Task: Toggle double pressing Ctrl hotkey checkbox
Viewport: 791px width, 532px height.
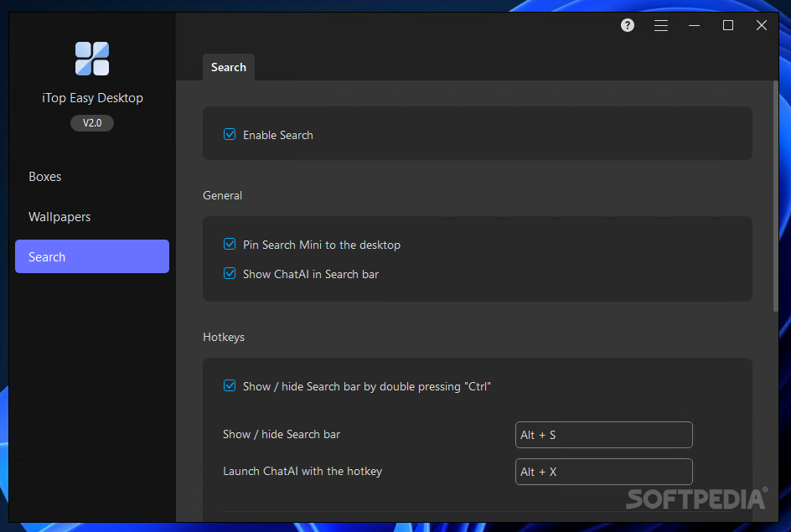Action: click(x=230, y=385)
